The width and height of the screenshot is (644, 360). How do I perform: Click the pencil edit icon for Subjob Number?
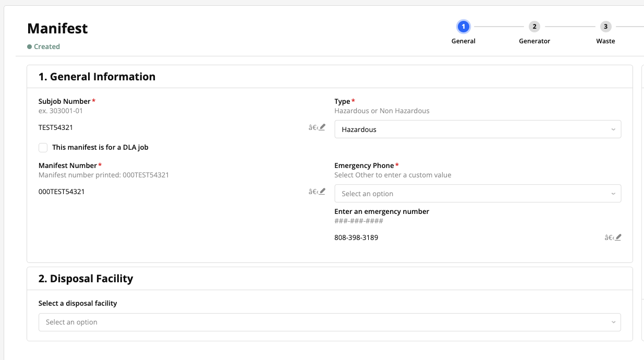pyautogui.click(x=322, y=127)
